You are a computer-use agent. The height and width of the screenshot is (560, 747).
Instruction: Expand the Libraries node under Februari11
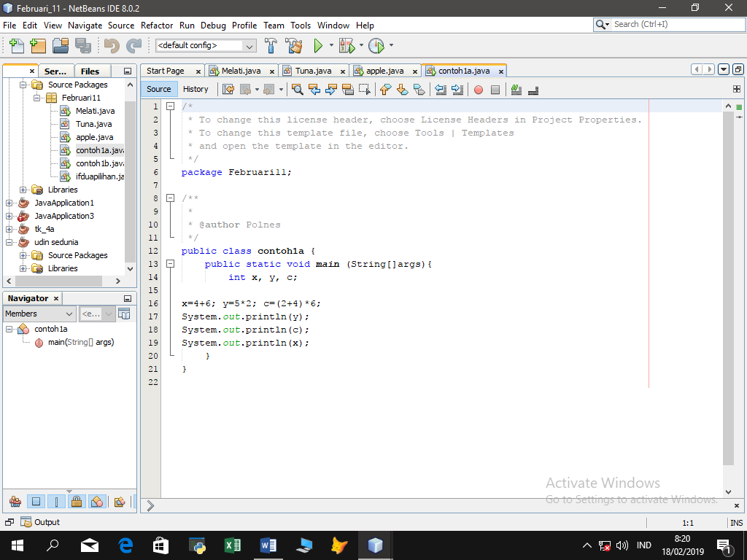pos(23,189)
